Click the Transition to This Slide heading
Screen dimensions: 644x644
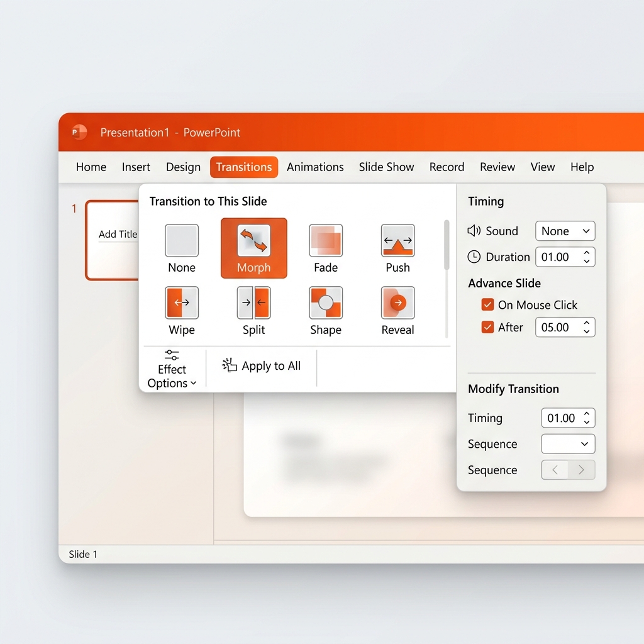pos(208,201)
